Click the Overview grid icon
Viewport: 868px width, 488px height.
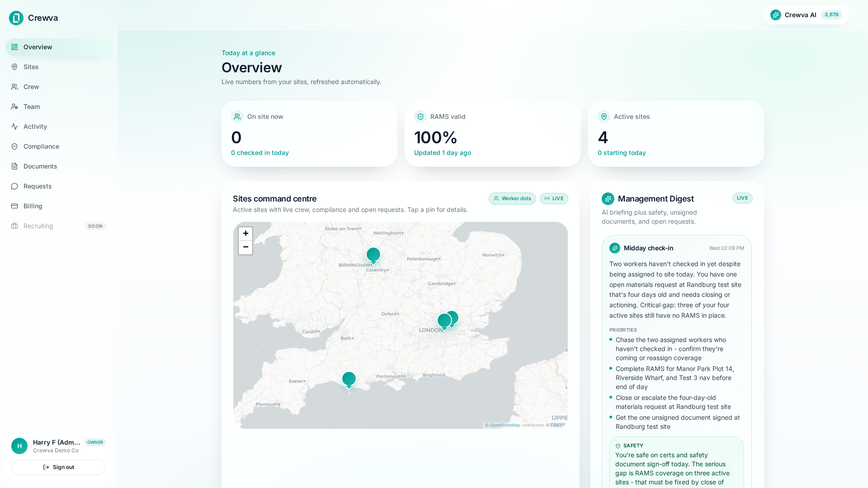click(14, 47)
